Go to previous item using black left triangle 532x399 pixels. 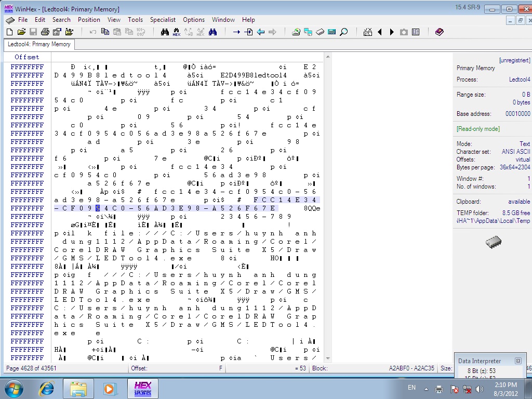tap(380, 32)
